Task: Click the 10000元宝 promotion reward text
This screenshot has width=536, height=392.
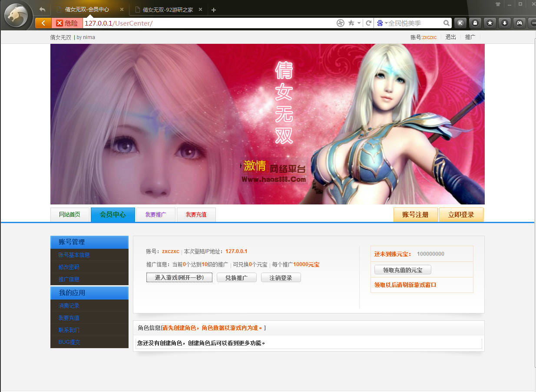Action: click(x=306, y=264)
